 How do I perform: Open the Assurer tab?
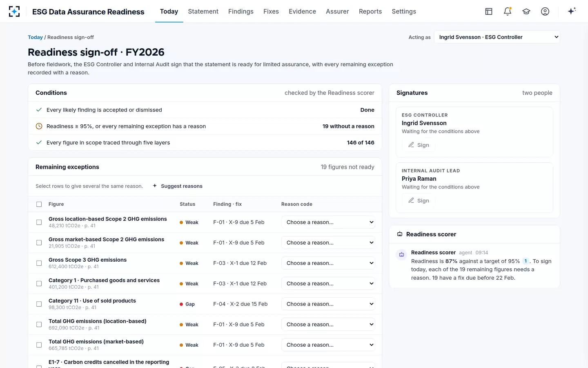pyautogui.click(x=337, y=11)
